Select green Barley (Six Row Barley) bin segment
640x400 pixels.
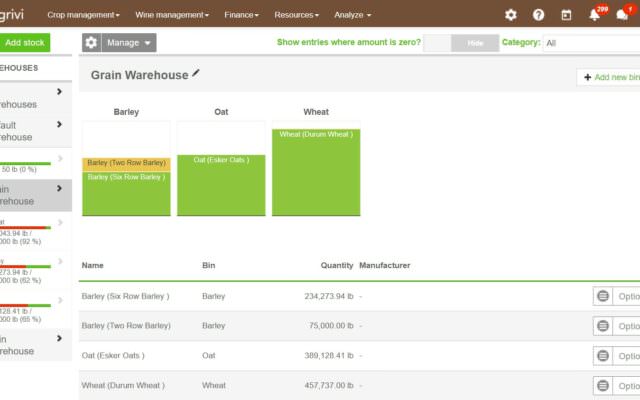tap(126, 193)
